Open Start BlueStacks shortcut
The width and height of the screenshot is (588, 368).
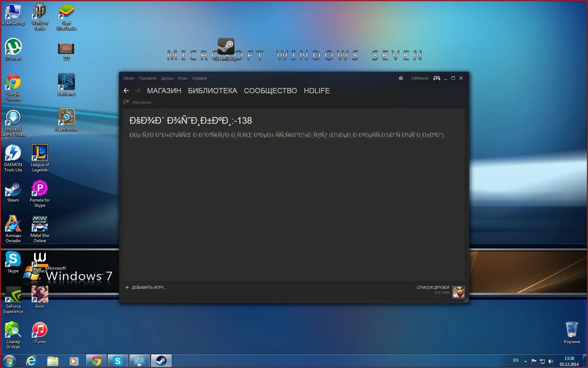coord(66,16)
